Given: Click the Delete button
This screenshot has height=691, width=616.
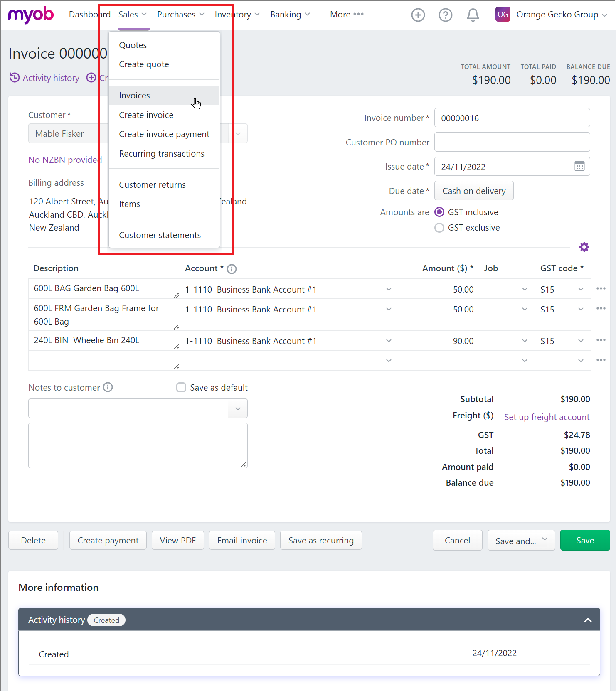Looking at the screenshot, I should click(33, 540).
